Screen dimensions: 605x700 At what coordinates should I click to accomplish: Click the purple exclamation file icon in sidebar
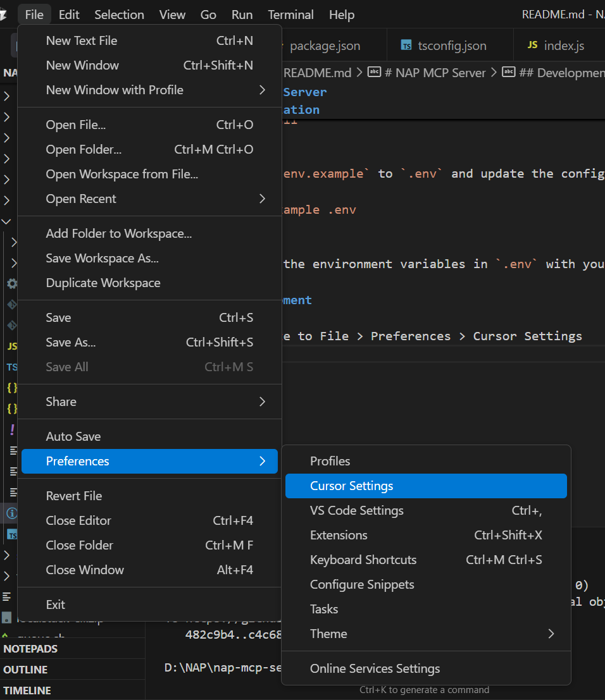pos(12,429)
